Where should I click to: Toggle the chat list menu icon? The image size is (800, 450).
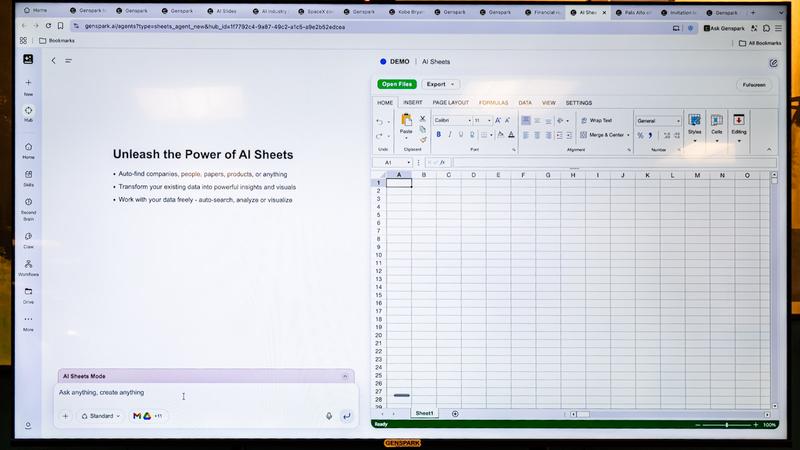[x=68, y=61]
